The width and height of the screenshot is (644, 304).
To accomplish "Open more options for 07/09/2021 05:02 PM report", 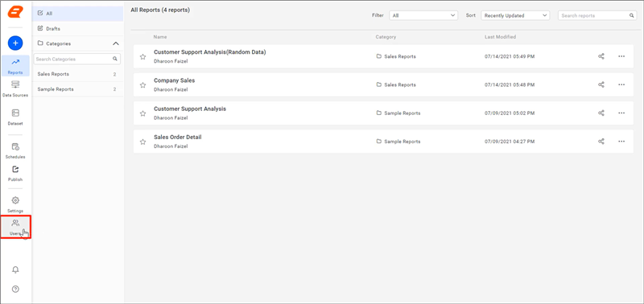I will click(x=621, y=113).
